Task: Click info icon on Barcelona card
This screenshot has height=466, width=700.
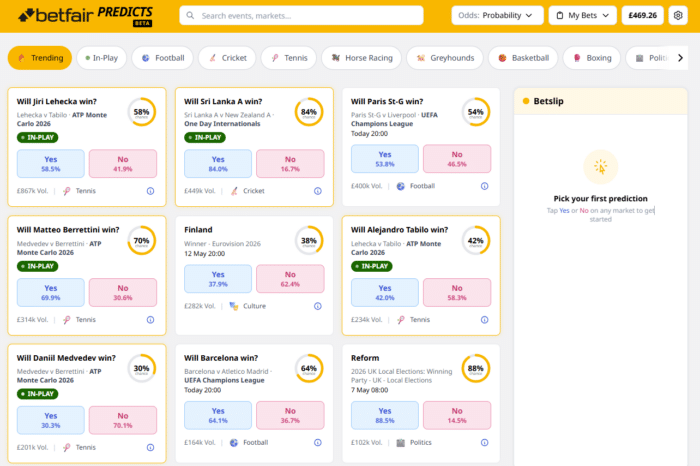Action: pos(317,442)
